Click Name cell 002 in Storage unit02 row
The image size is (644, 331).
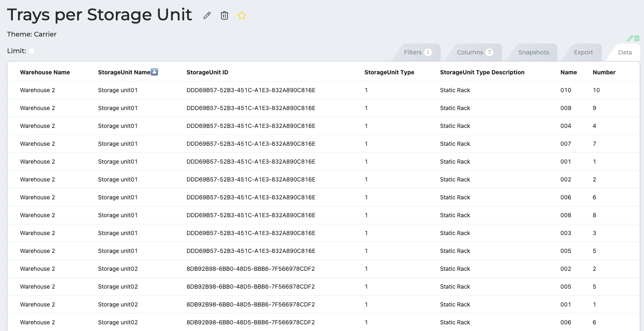[x=566, y=269]
